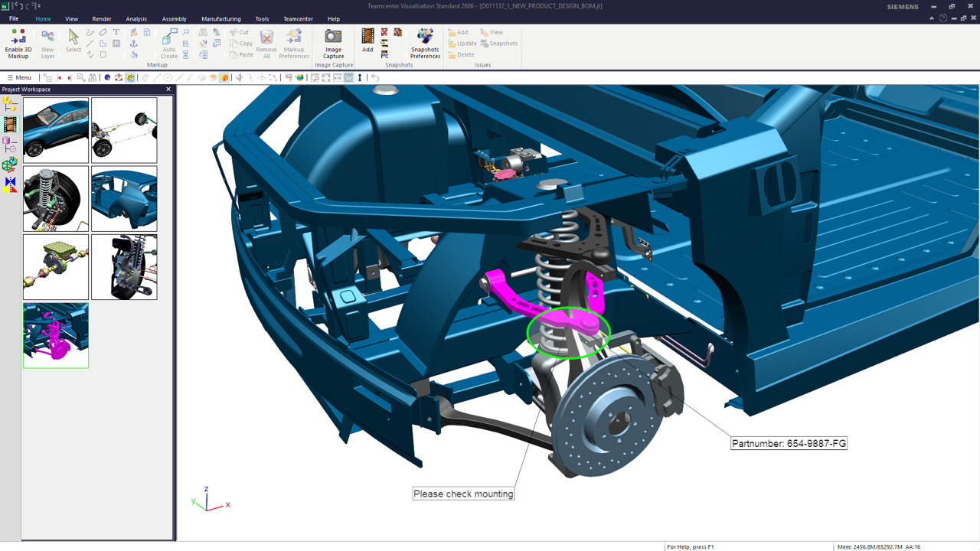This screenshot has width=980, height=551.
Task: Switch to the Analysis ribbon tab
Action: (136, 18)
